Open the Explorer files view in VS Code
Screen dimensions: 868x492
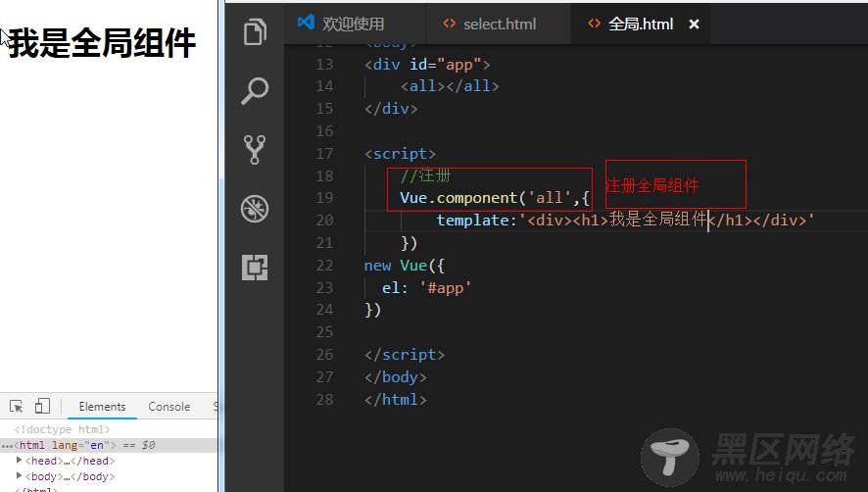coord(255,31)
